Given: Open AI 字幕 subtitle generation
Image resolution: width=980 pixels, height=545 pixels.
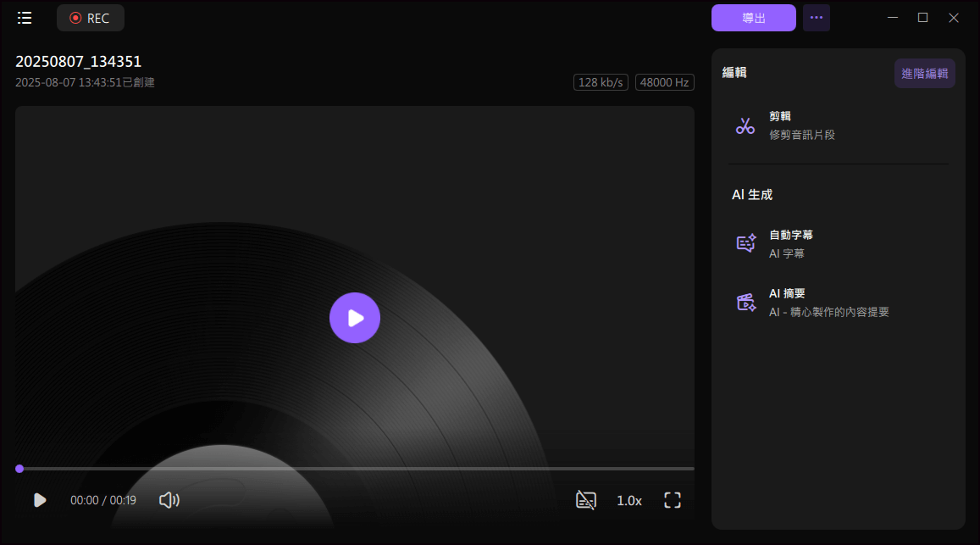Looking at the screenshot, I should (786, 254).
